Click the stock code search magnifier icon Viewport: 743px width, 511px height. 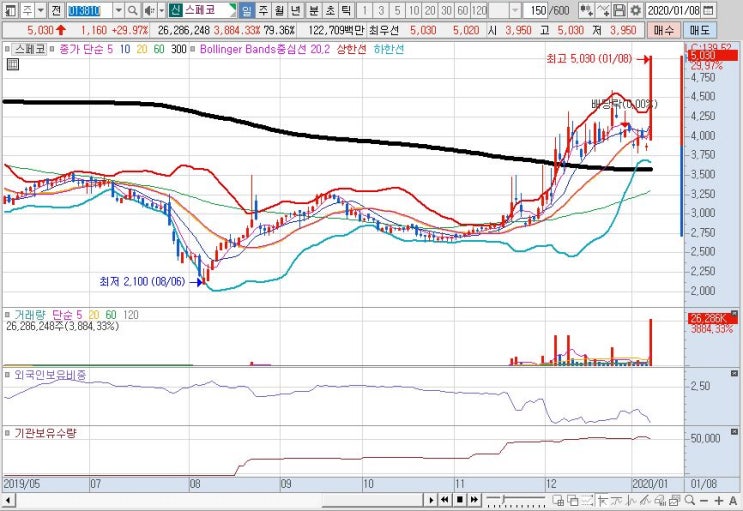133,10
